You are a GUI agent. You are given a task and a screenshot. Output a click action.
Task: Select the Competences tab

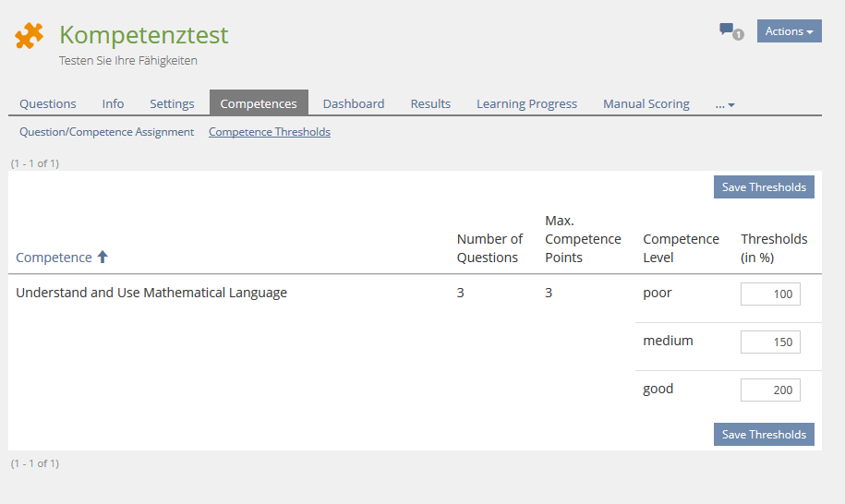point(259,102)
